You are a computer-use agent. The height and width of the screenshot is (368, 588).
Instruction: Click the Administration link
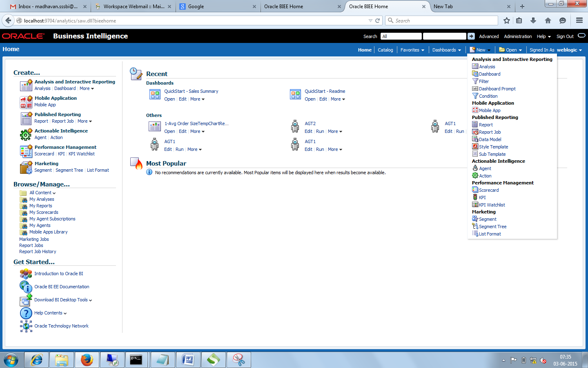tap(518, 36)
